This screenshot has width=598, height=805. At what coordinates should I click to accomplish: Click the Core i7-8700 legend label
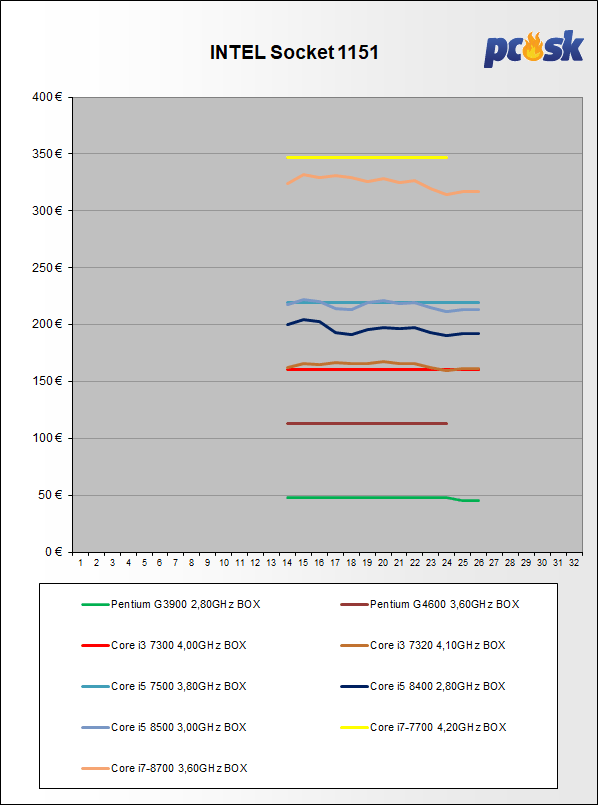(179, 768)
